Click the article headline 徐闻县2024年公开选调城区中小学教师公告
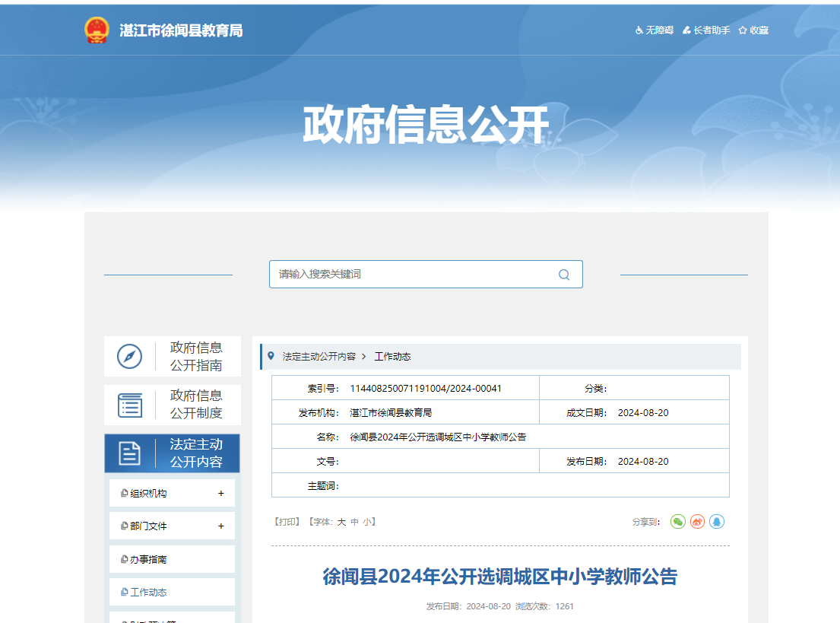The height and width of the screenshot is (623, 840). pyautogui.click(x=500, y=577)
